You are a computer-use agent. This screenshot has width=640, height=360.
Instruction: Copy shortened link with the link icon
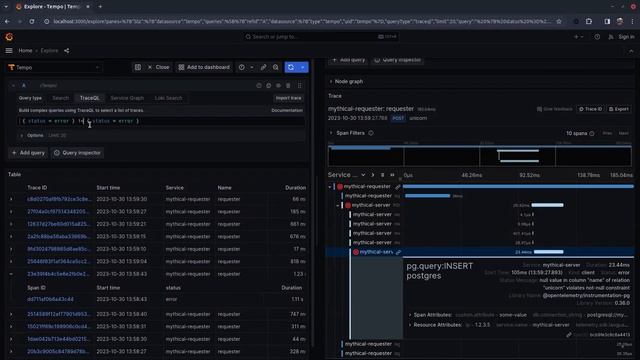point(264,67)
